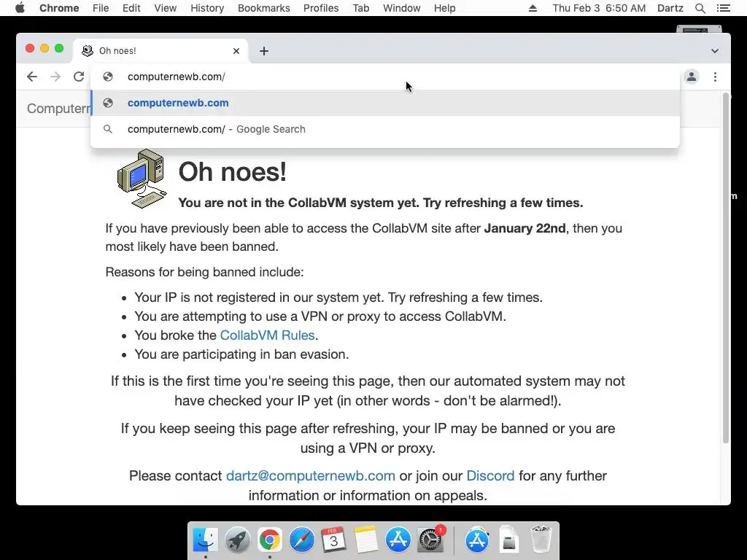
Task: Click the eject icon in menu bar
Action: pos(533,8)
